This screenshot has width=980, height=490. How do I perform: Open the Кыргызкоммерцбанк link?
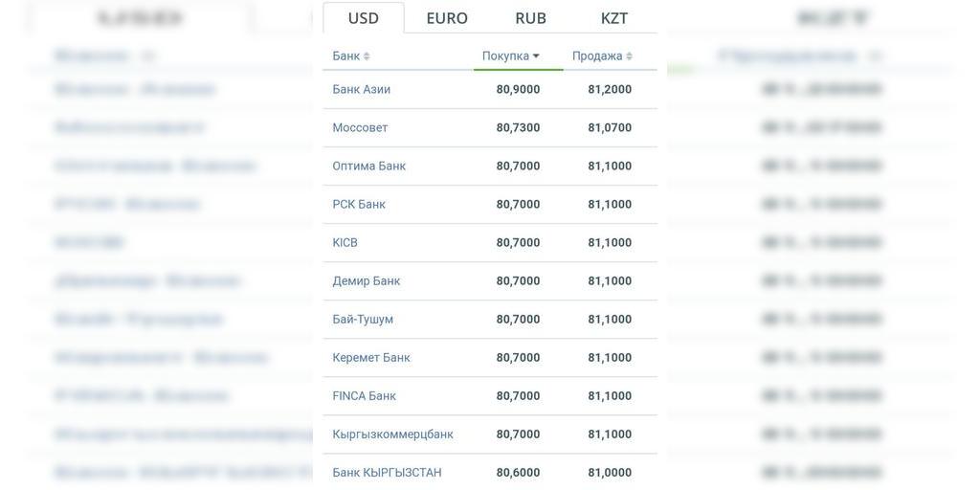[392, 434]
